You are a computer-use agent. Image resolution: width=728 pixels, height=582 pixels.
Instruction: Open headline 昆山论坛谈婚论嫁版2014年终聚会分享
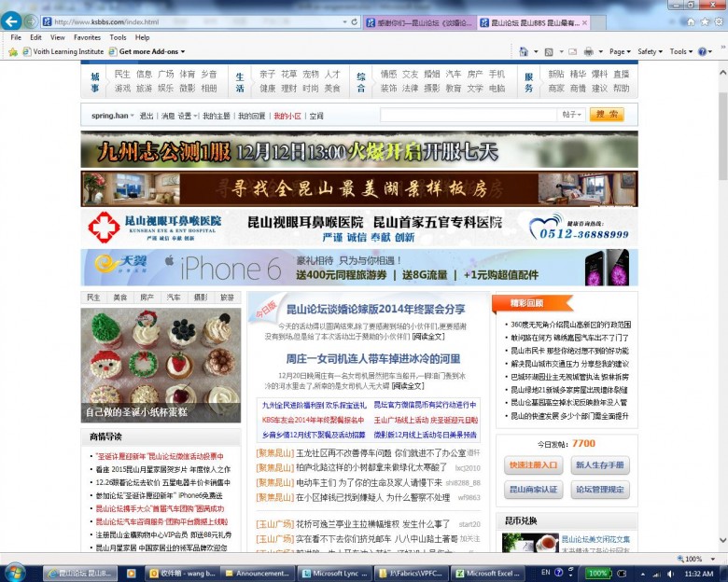375,309
